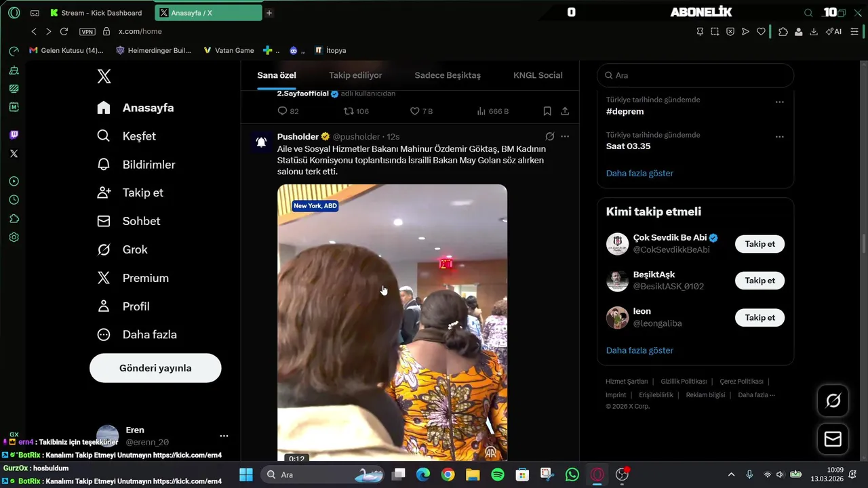This screenshot has height=488, width=868.
Task: Follow Çok Sevdik Be Abi
Action: pos(759,244)
